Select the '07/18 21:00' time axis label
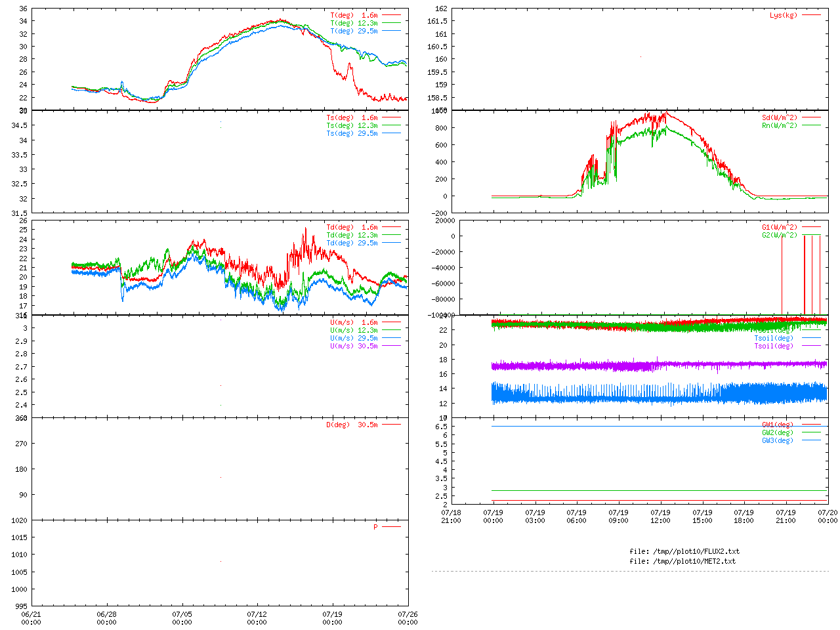 point(451,516)
